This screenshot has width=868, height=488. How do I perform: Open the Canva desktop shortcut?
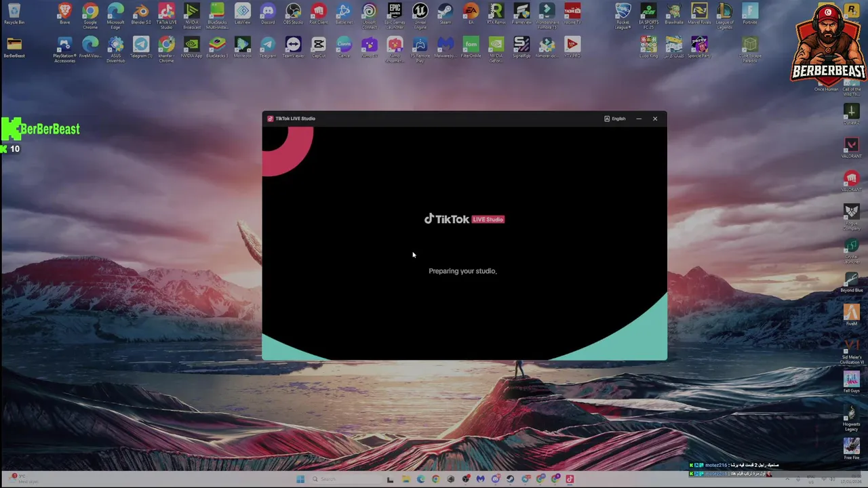coord(344,47)
